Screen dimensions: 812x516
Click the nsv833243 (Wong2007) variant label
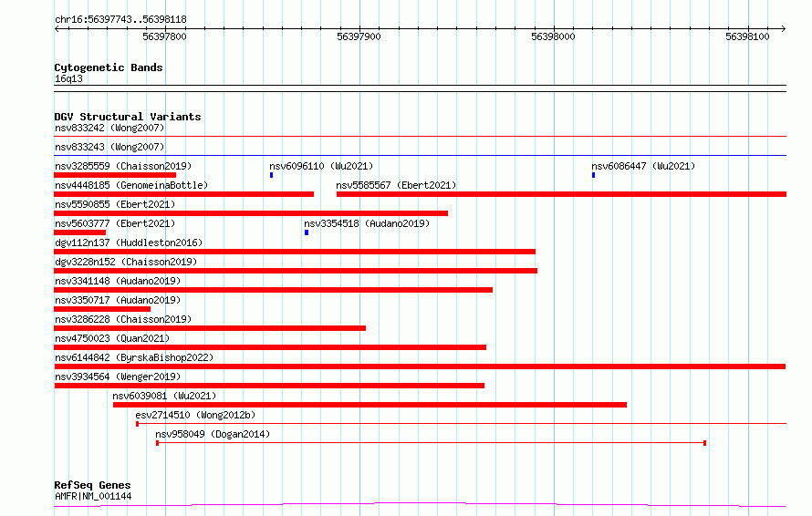pyautogui.click(x=109, y=147)
